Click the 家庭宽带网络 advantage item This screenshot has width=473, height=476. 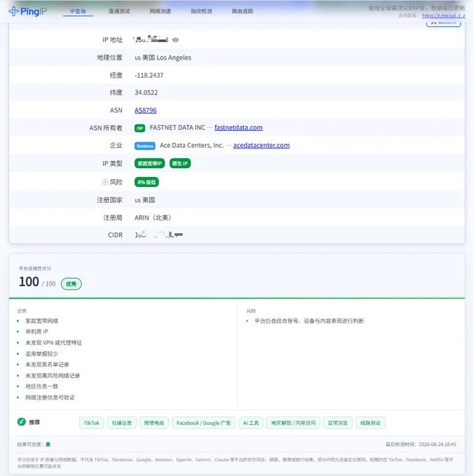(x=41, y=321)
